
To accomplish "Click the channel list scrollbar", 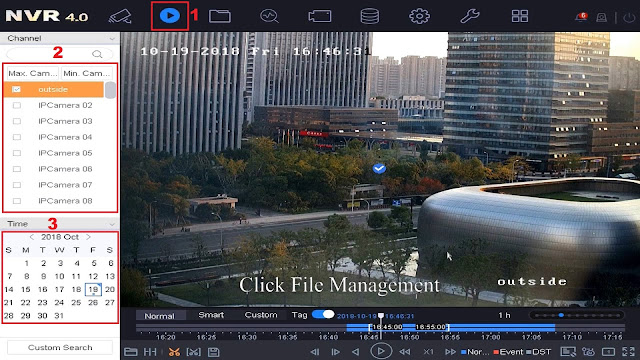I will pos(110,90).
